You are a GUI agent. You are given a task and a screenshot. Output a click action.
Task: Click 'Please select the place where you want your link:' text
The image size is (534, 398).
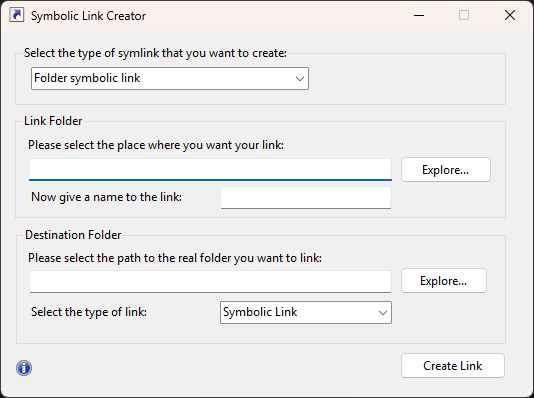click(x=156, y=145)
